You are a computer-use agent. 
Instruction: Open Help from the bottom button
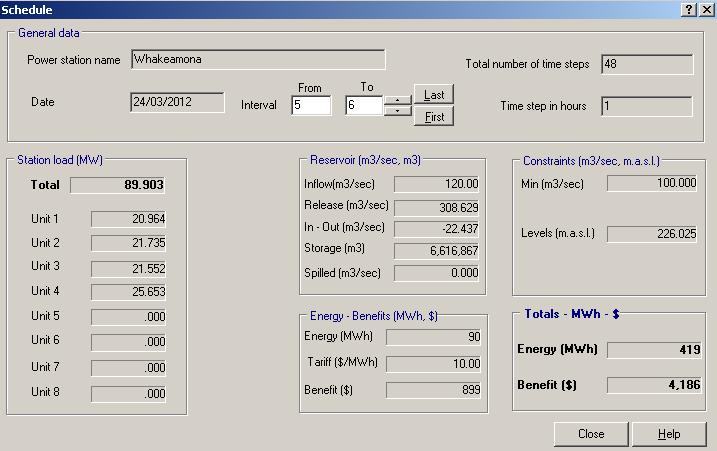pos(669,434)
